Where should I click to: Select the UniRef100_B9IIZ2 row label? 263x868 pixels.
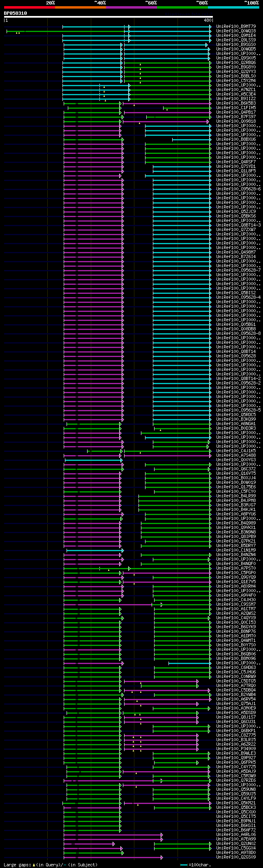click(236, 98)
